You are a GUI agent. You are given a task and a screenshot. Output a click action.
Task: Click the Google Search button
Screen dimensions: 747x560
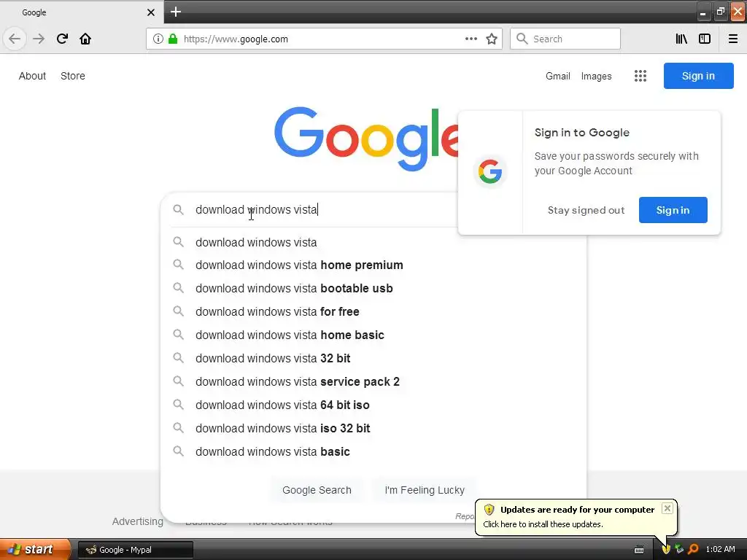click(x=317, y=490)
